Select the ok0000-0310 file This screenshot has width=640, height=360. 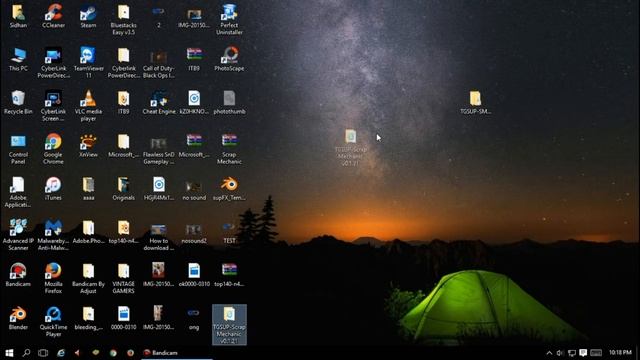[x=194, y=275]
